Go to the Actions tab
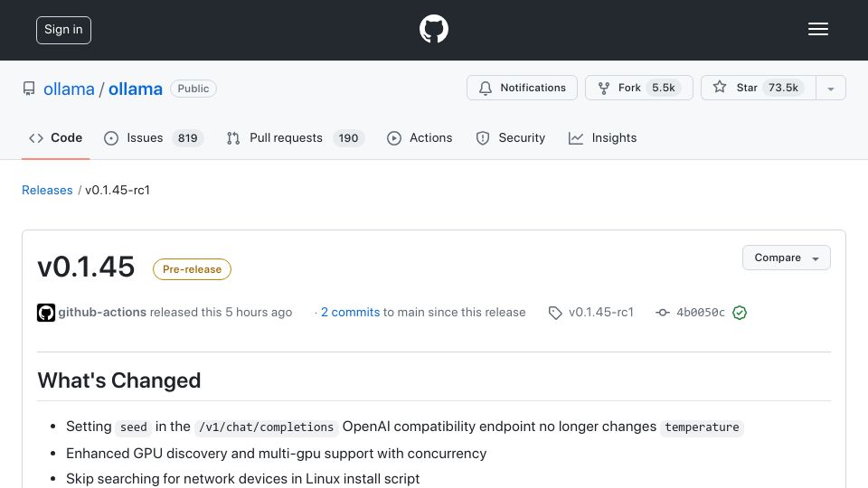The image size is (868, 488). [420, 137]
